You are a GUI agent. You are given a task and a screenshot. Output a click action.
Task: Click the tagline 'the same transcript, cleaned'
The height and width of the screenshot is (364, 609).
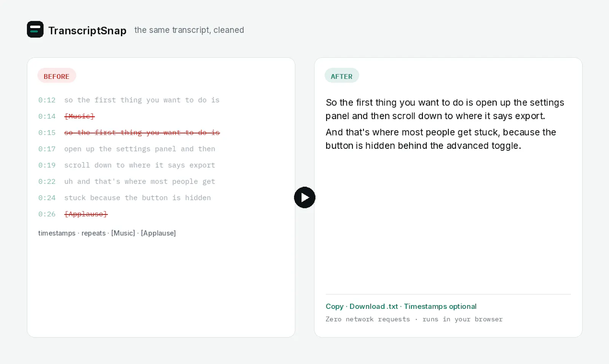[189, 30]
